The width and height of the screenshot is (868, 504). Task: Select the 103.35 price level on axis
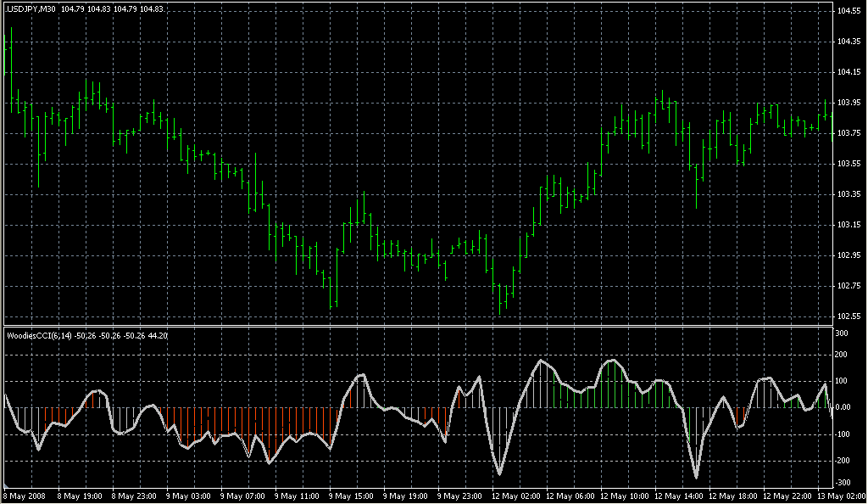[x=848, y=194]
